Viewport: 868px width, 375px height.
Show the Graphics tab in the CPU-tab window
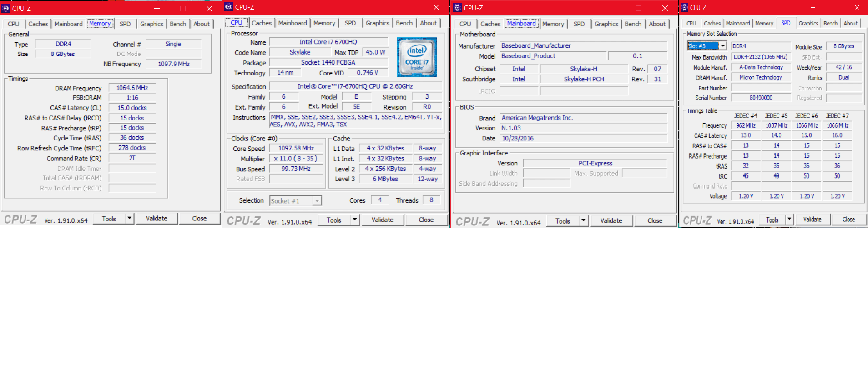[x=378, y=23]
